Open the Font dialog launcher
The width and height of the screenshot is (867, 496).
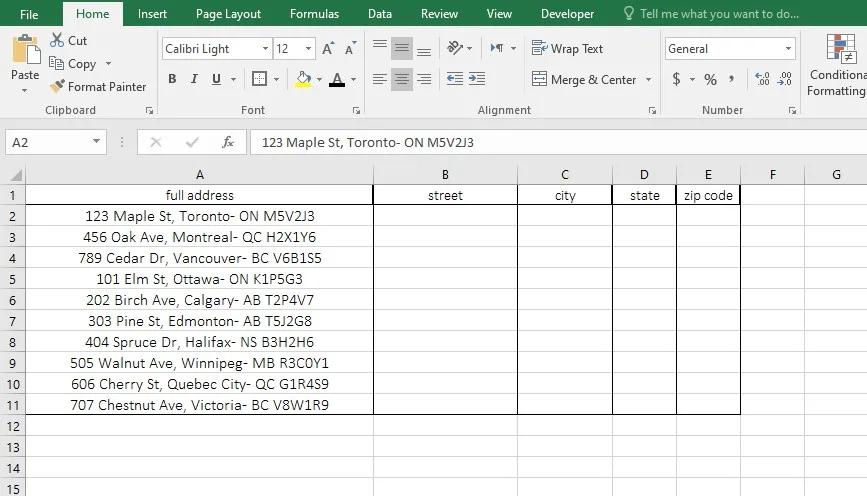coord(357,111)
